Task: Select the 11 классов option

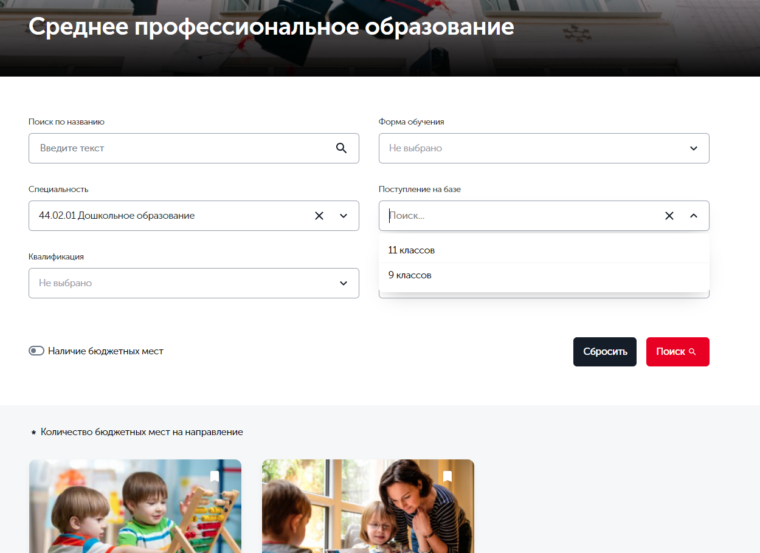Action: [x=412, y=250]
